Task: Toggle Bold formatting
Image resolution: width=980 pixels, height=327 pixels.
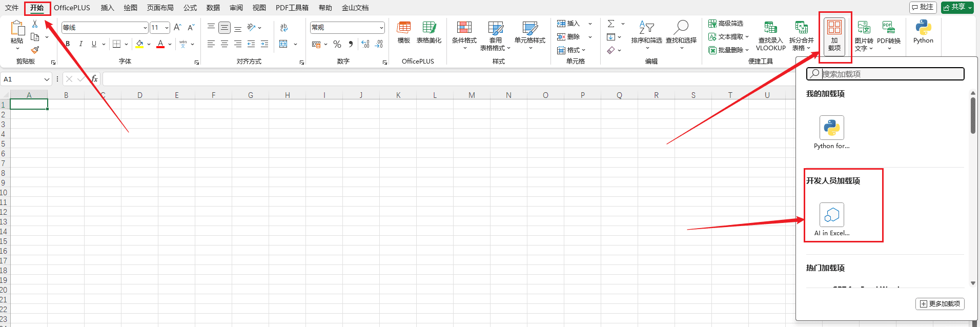Action: [68, 44]
